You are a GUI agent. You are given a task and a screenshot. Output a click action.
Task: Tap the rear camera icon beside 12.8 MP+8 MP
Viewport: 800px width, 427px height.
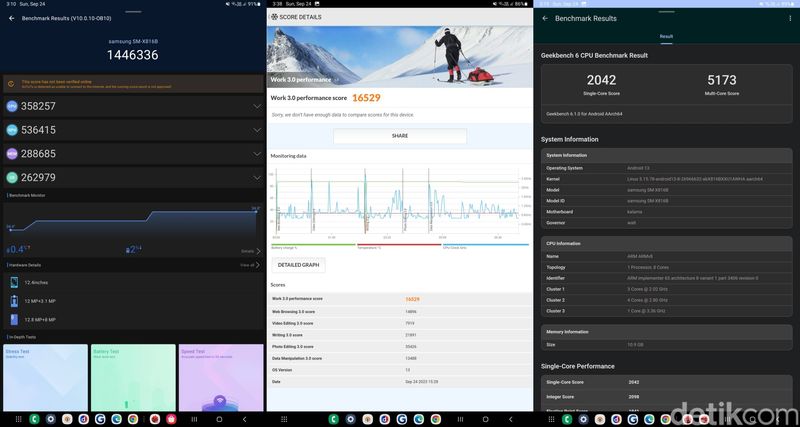click(14, 319)
